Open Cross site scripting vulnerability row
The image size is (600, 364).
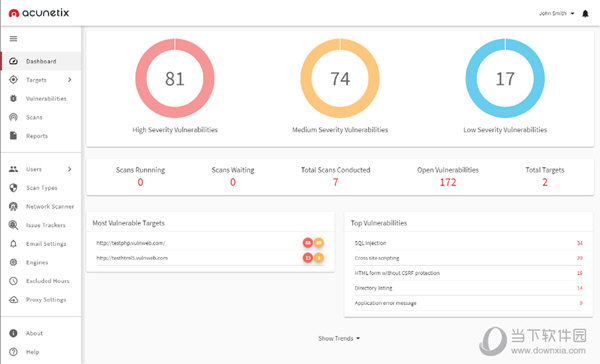[x=468, y=258]
